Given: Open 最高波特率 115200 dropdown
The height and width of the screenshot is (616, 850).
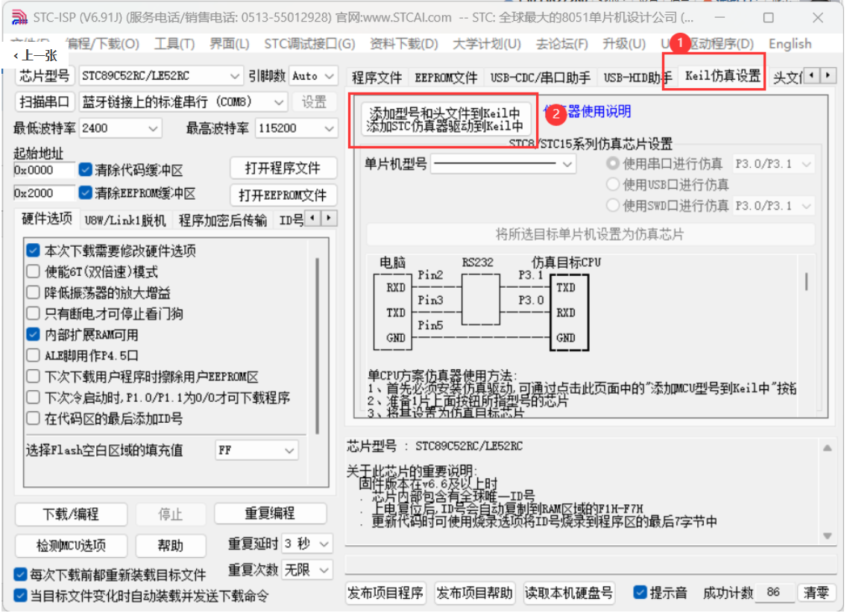Looking at the screenshot, I should (x=297, y=129).
